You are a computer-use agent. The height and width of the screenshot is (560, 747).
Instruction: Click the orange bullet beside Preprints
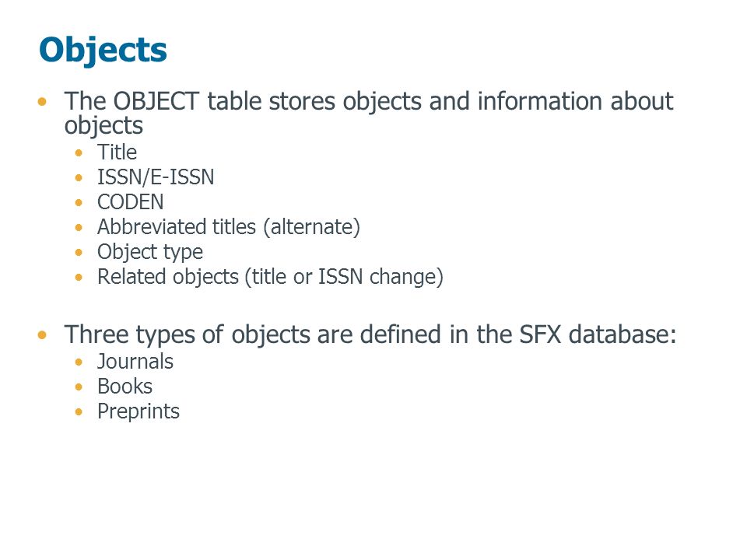pos(79,411)
